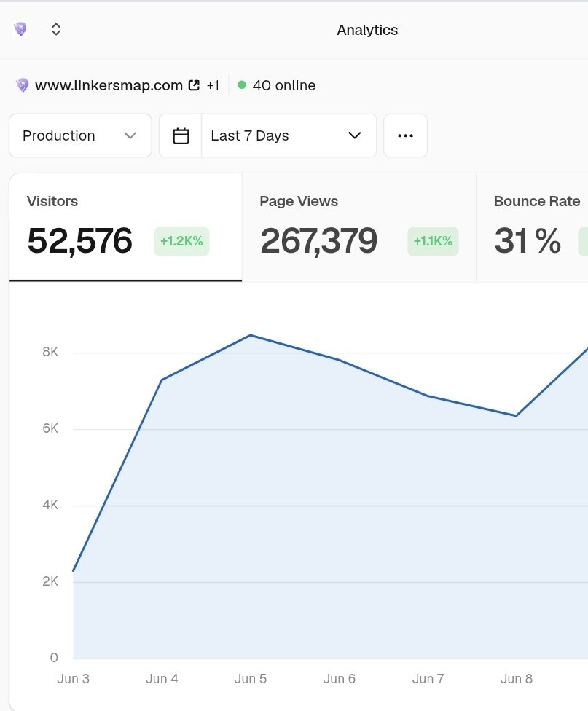Select the Visitors metric tab
The image size is (588, 711).
(x=125, y=227)
